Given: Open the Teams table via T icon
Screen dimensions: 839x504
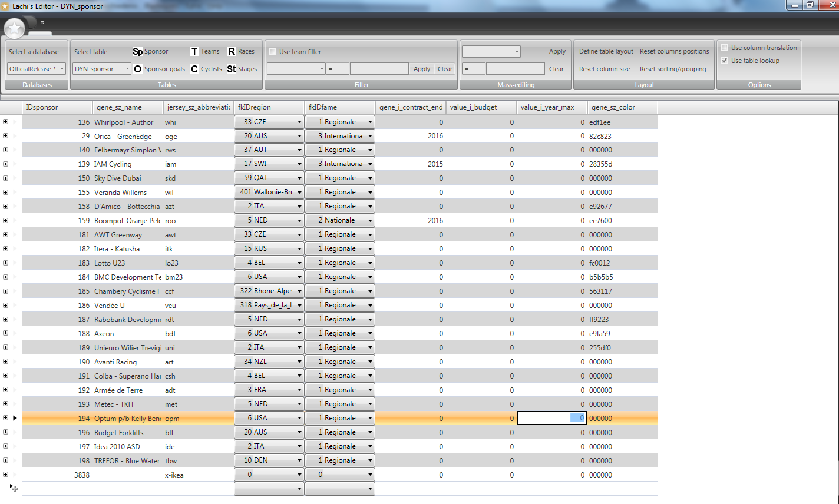Looking at the screenshot, I should click(194, 52).
